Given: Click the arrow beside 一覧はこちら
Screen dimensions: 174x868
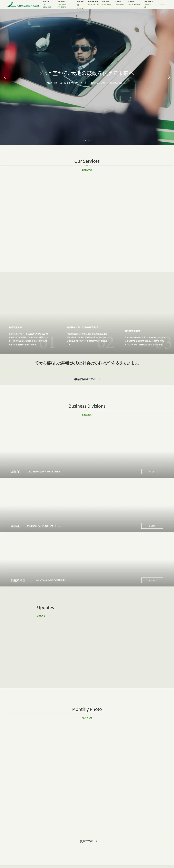Looking at the screenshot, I should coord(96,841).
